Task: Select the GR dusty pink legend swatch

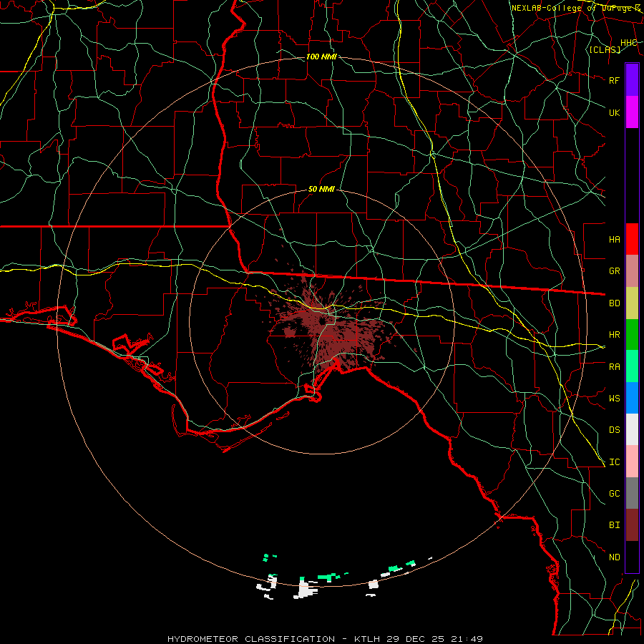Action: (632, 270)
